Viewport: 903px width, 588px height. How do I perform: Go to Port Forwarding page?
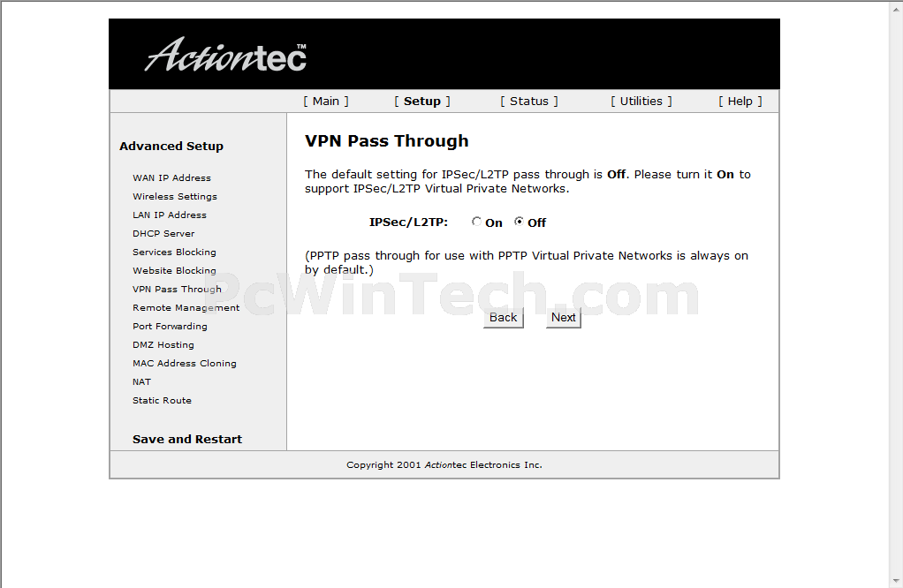point(170,326)
